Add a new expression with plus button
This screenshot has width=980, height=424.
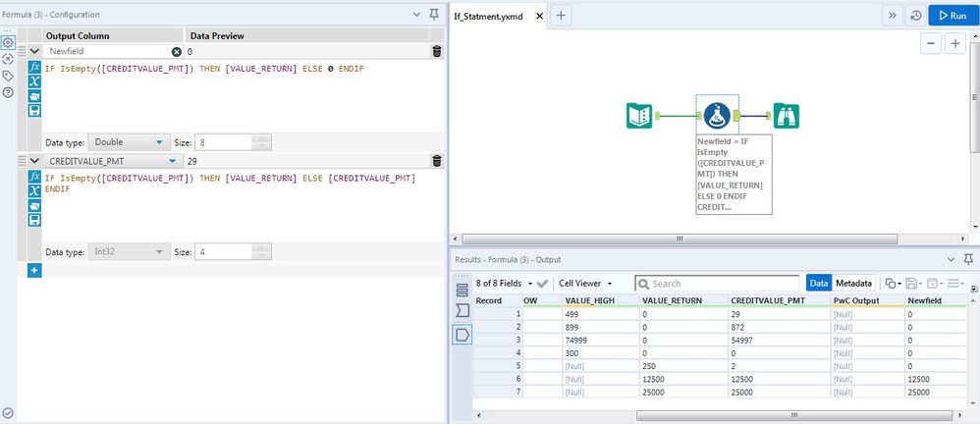34,270
